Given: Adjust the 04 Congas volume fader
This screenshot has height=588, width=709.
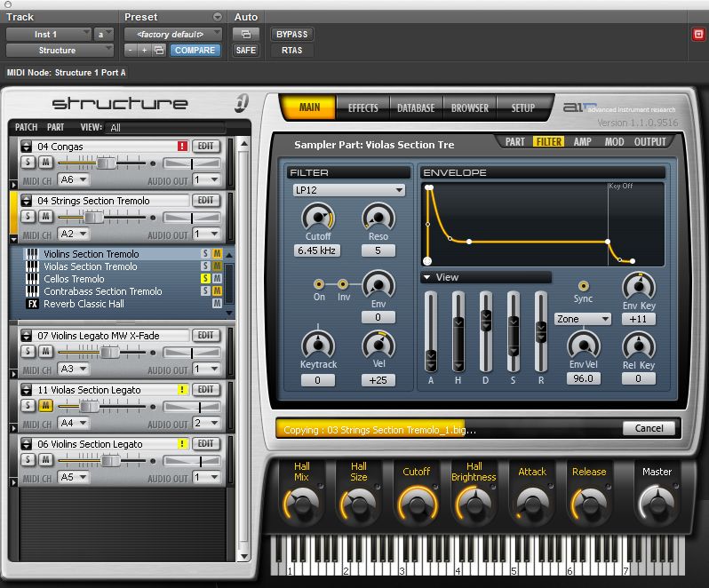Looking at the screenshot, I should tap(107, 163).
